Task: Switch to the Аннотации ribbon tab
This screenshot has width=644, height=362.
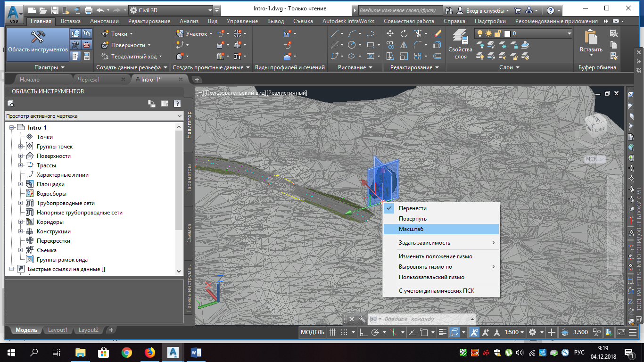Action: 104,21
